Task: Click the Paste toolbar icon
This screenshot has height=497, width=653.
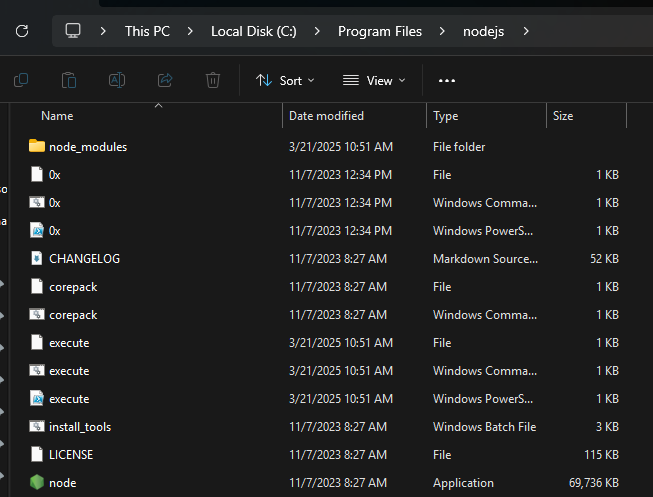Action: [69, 80]
